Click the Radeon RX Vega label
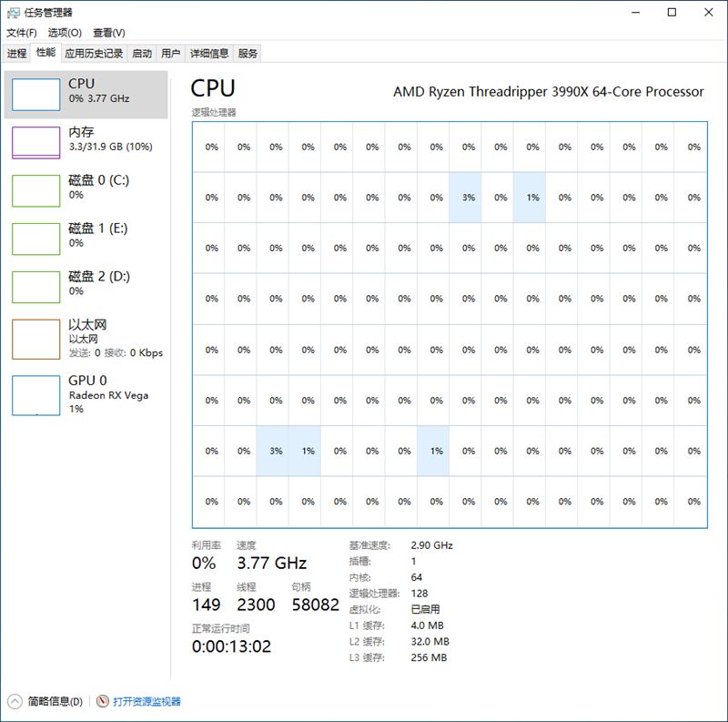The image size is (728, 722). [108, 395]
